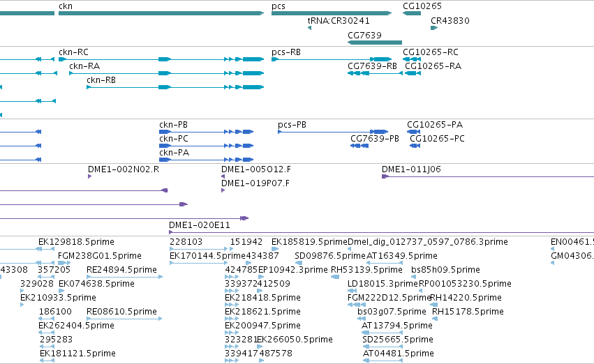
Task: Click EK266050.5prime EST entry
Action: click(x=295, y=340)
